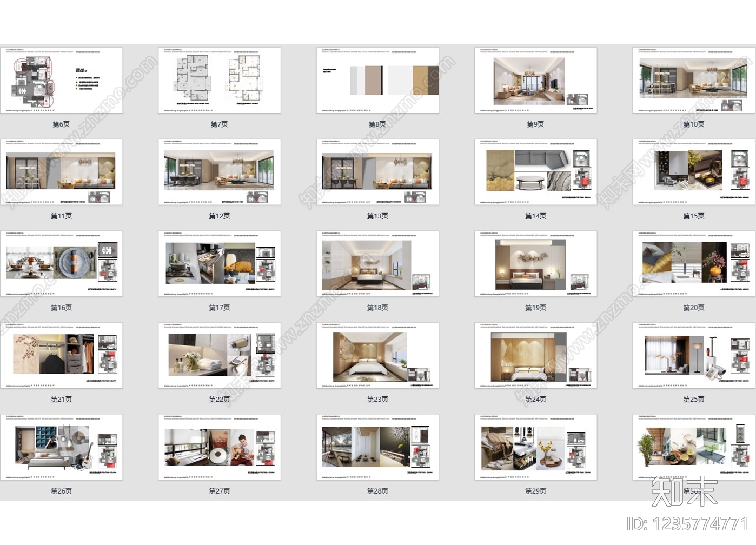Click the "第18页" page label
Image resolution: width=756 pixels, height=545 pixels.
[x=377, y=308]
